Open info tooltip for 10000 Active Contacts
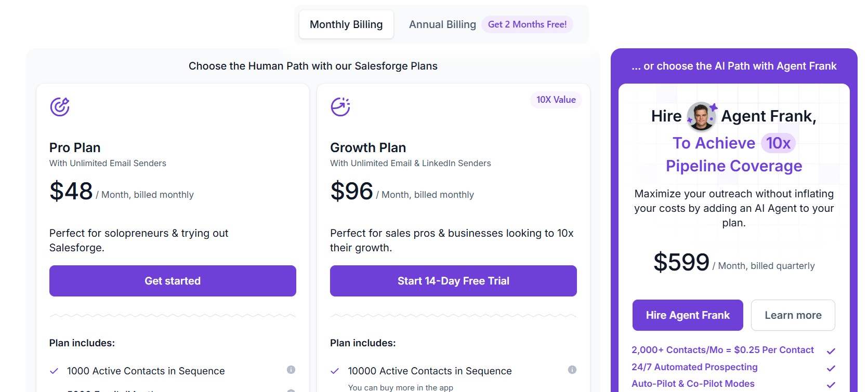Image resolution: width=868 pixels, height=392 pixels. coord(572,370)
